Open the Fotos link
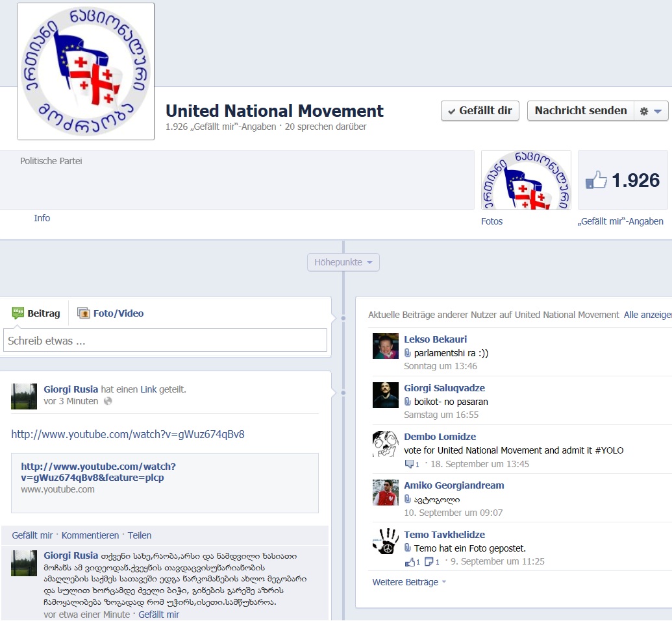This screenshot has height=621, width=672. point(492,221)
